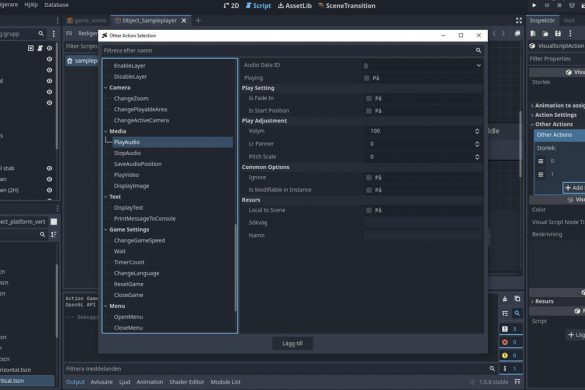Click the search icon in the dialog filter
The height and width of the screenshot is (390, 585).
tap(478, 50)
